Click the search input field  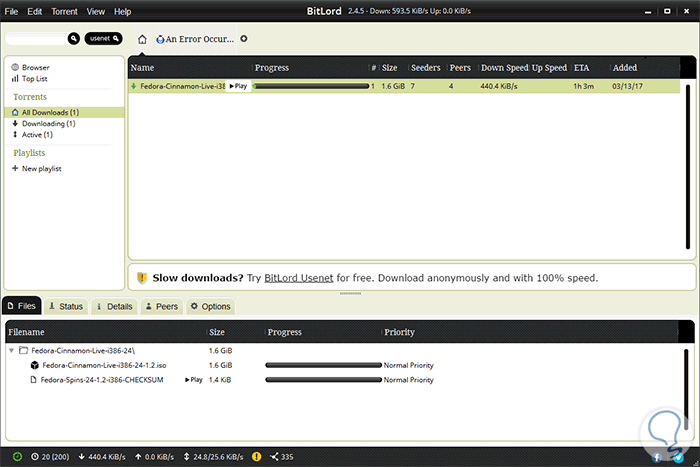37,39
